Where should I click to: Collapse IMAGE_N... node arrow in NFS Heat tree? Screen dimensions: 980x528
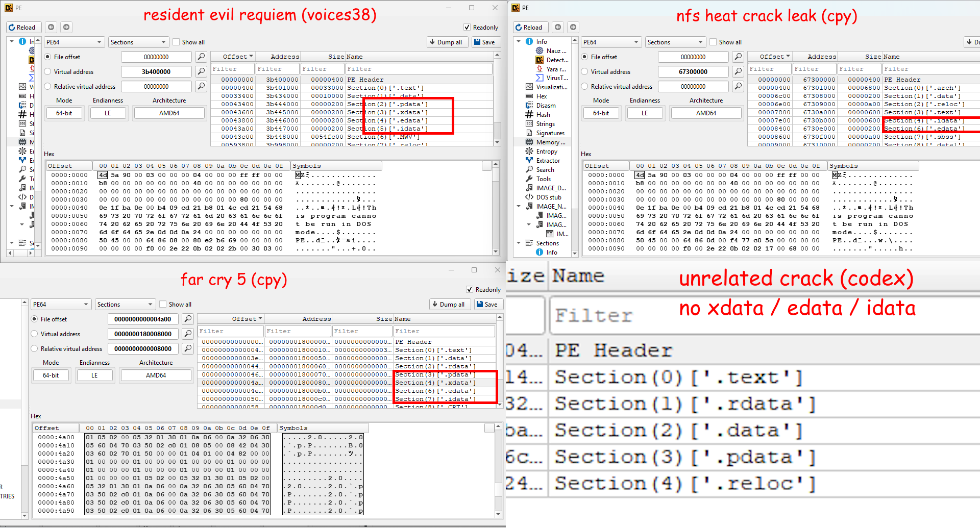519,207
